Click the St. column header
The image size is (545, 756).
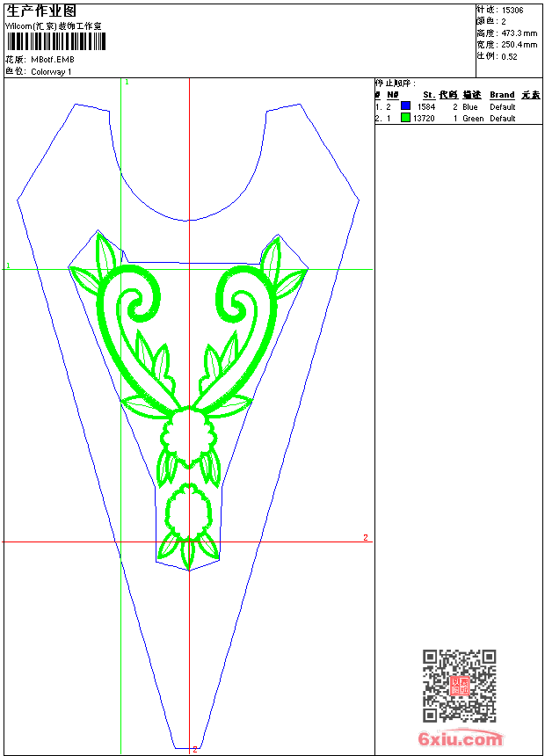(428, 95)
